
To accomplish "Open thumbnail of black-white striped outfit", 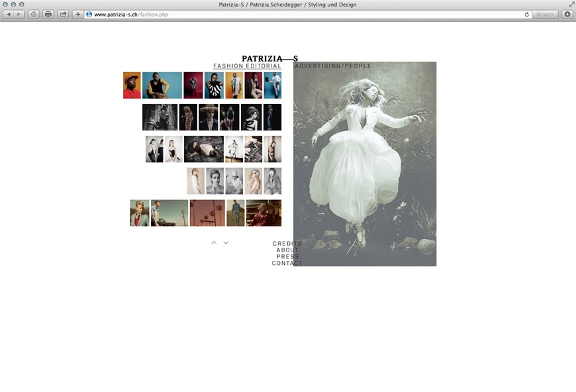I will click(214, 85).
